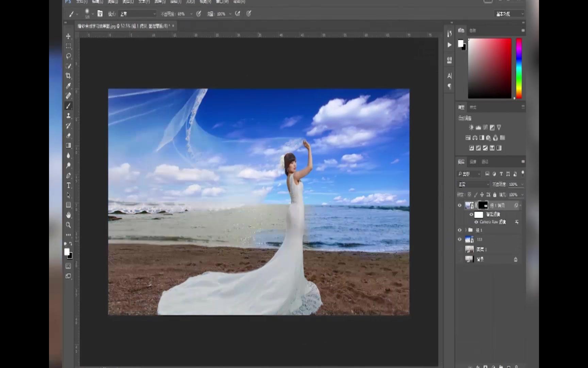Open the 3D(D) menu

191,2
